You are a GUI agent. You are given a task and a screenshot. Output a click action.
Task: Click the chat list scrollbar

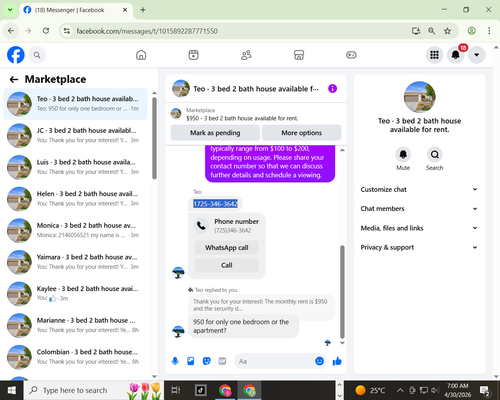point(154,138)
